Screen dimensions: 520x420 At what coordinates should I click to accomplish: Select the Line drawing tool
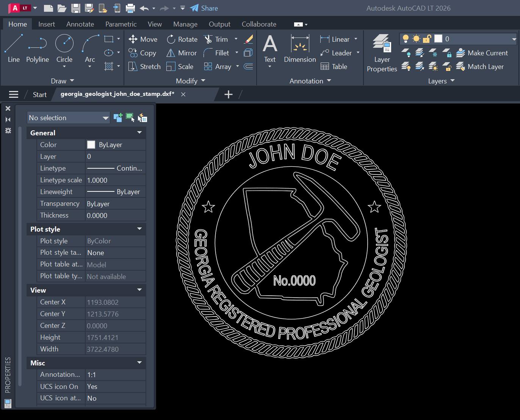click(14, 48)
